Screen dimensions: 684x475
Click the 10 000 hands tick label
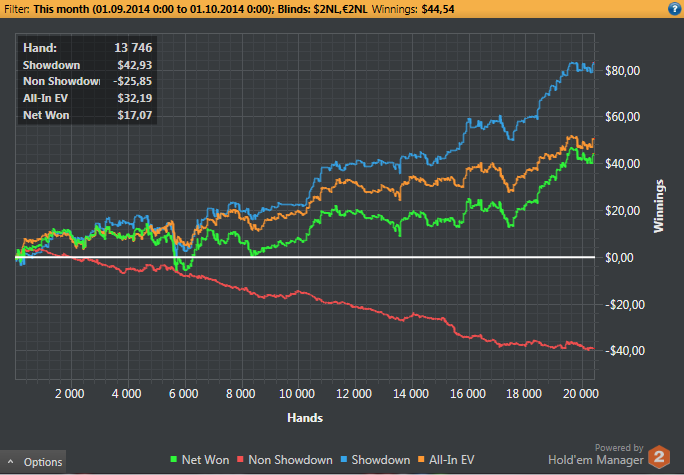[x=297, y=394]
